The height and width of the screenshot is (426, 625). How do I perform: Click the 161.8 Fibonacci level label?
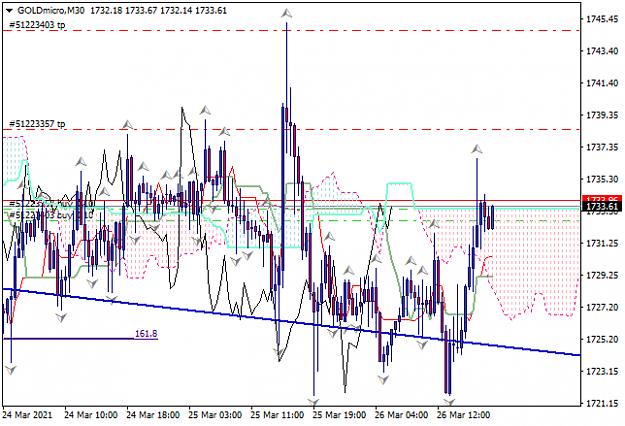(146, 334)
